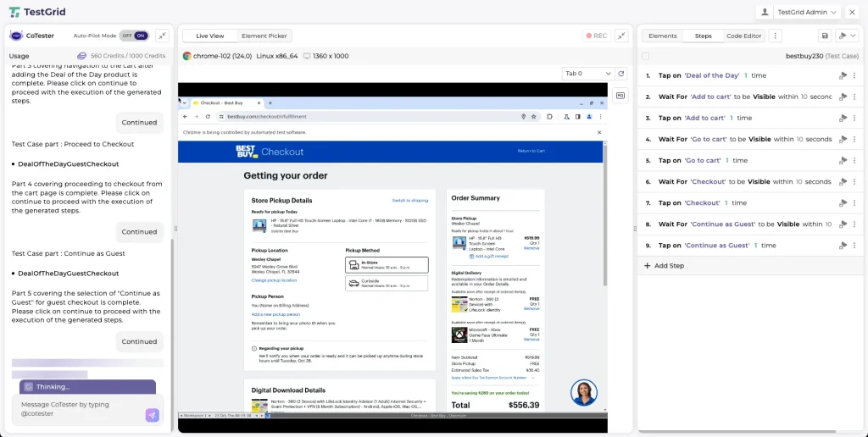Click Switch to shipping link
Viewport: 868px width, 437px height.
409,200
